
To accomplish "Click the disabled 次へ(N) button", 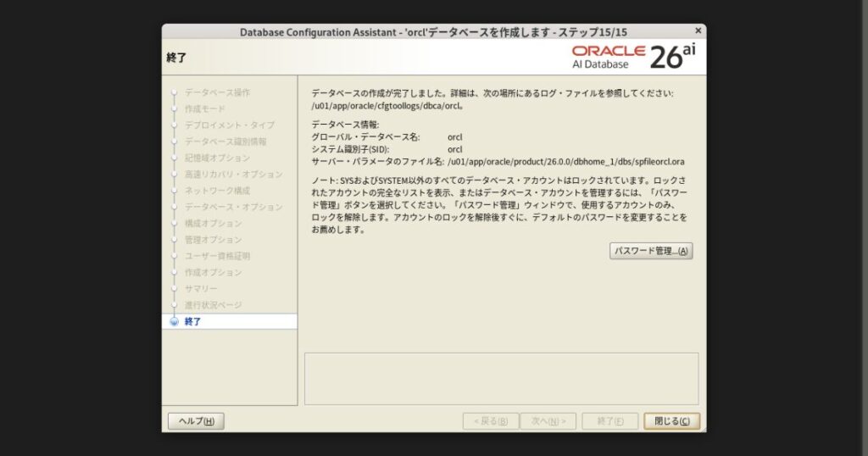I will coord(548,421).
